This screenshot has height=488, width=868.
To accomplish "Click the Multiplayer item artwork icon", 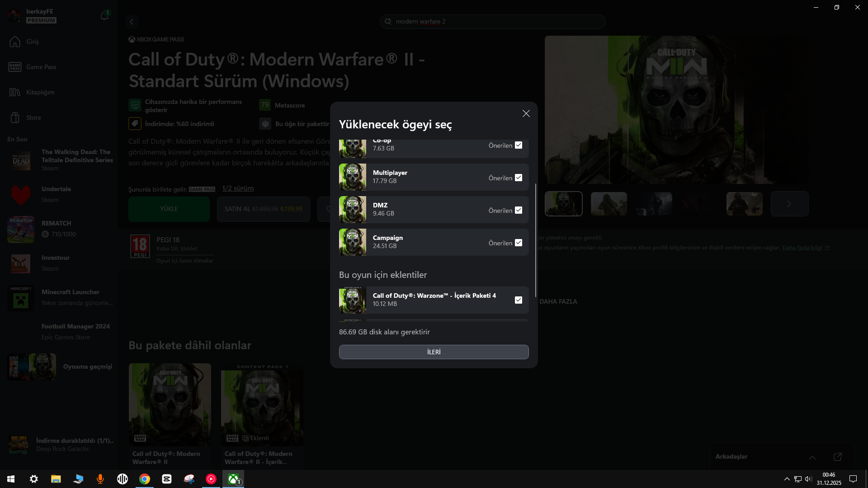I will (353, 177).
